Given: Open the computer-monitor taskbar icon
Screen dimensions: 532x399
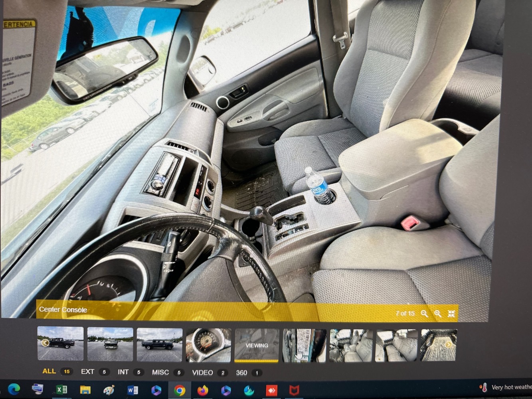Looking at the screenshot, I should pos(38,389).
